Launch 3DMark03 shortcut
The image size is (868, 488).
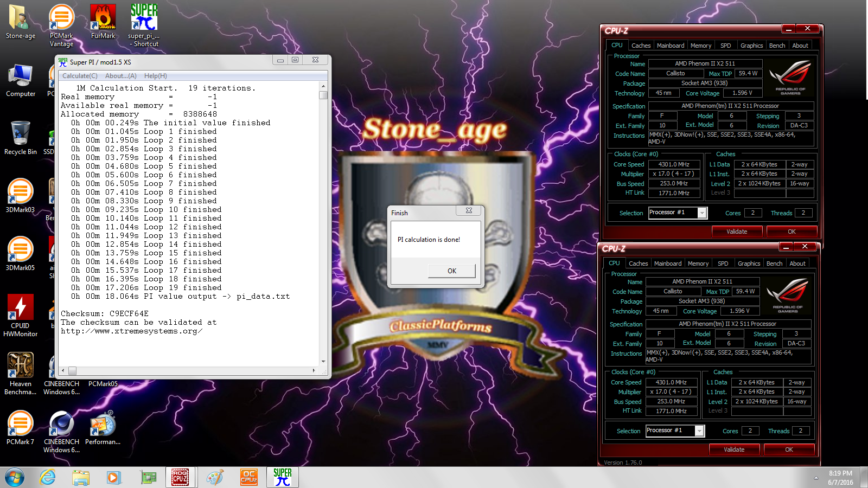tap(20, 196)
